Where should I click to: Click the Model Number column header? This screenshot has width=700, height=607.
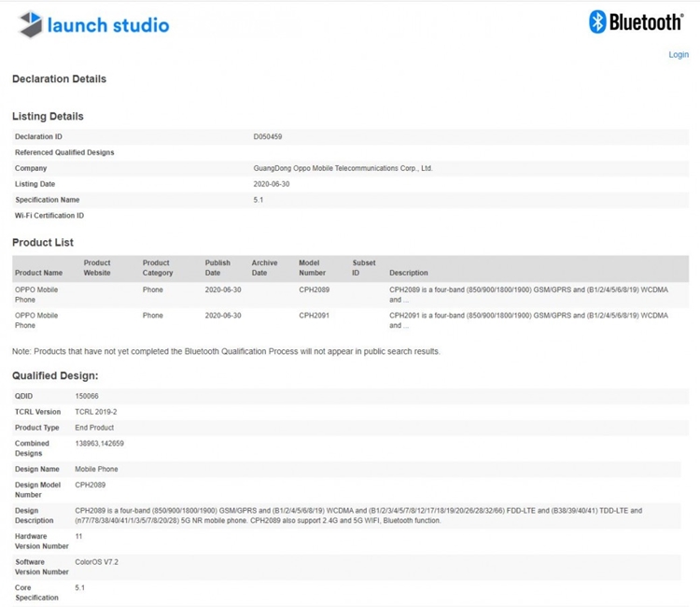pyautogui.click(x=312, y=267)
